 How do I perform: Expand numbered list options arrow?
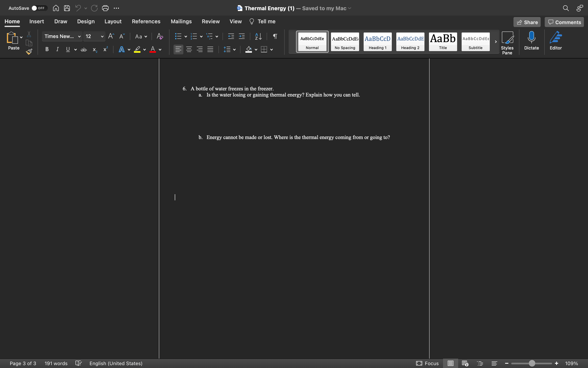[201, 37]
